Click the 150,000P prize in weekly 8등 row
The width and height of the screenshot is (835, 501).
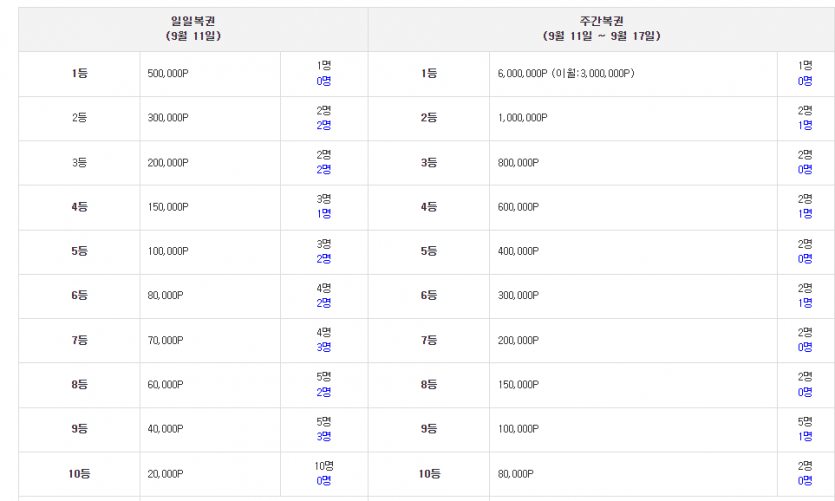[x=518, y=384]
